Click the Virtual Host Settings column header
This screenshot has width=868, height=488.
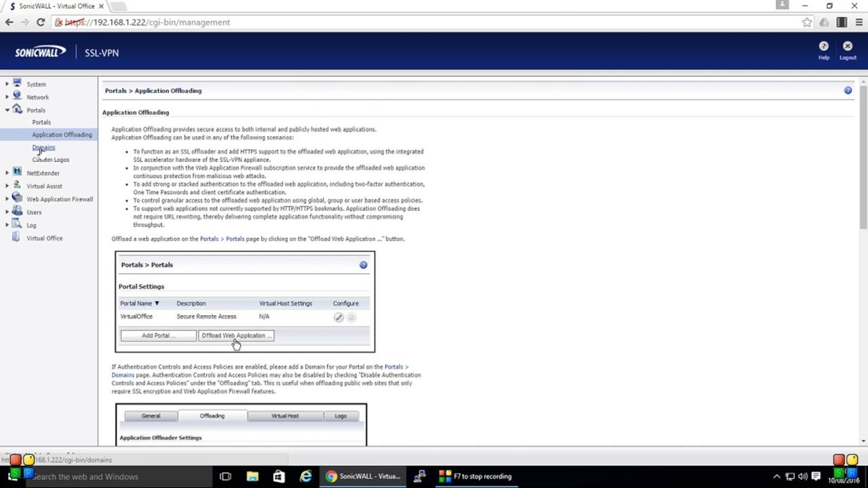[x=285, y=304]
